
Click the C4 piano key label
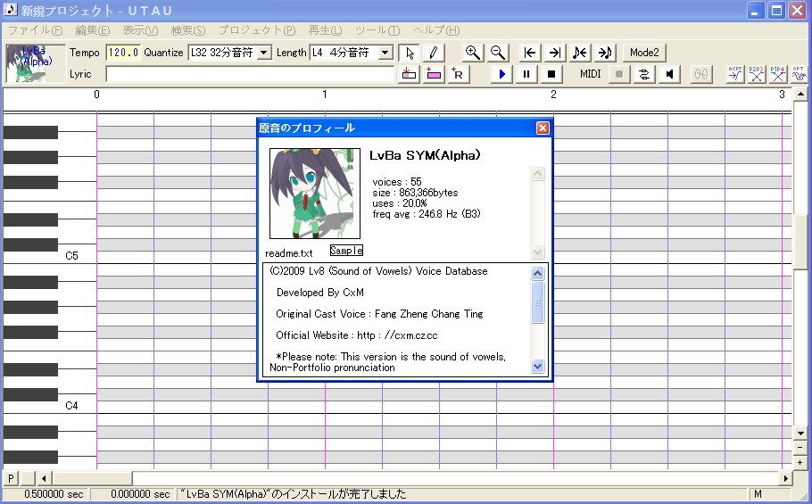point(72,406)
